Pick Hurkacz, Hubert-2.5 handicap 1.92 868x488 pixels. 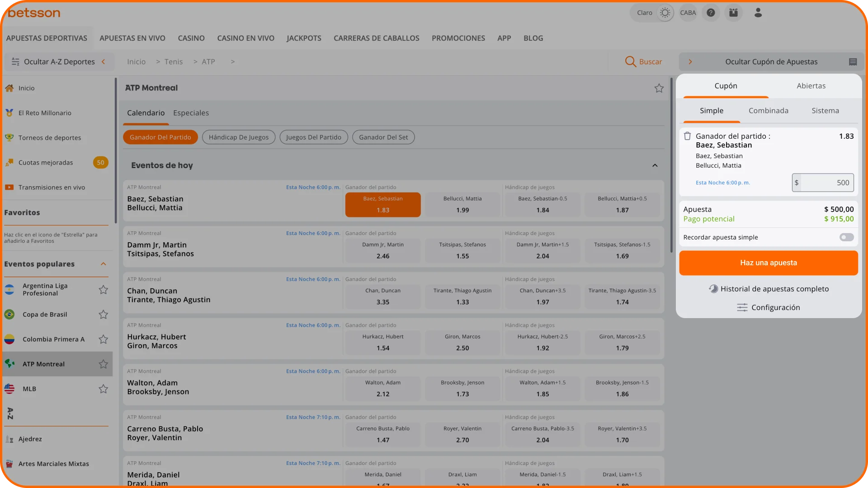pyautogui.click(x=542, y=343)
